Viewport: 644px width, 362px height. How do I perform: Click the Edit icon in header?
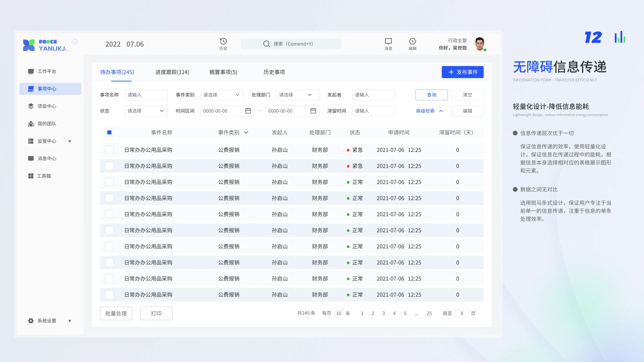click(412, 42)
